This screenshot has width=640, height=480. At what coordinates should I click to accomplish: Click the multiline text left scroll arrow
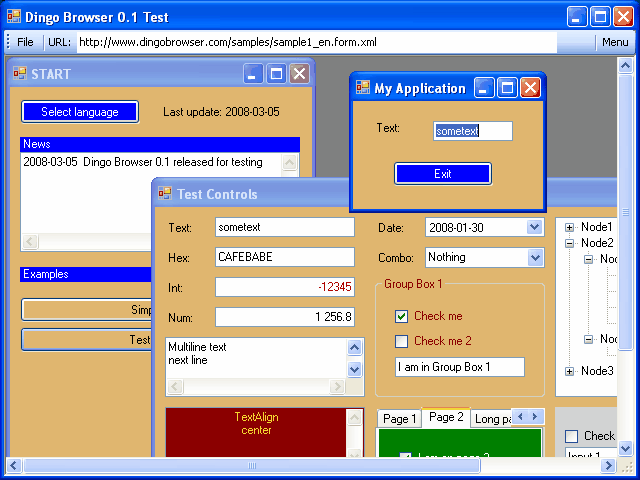(176, 386)
